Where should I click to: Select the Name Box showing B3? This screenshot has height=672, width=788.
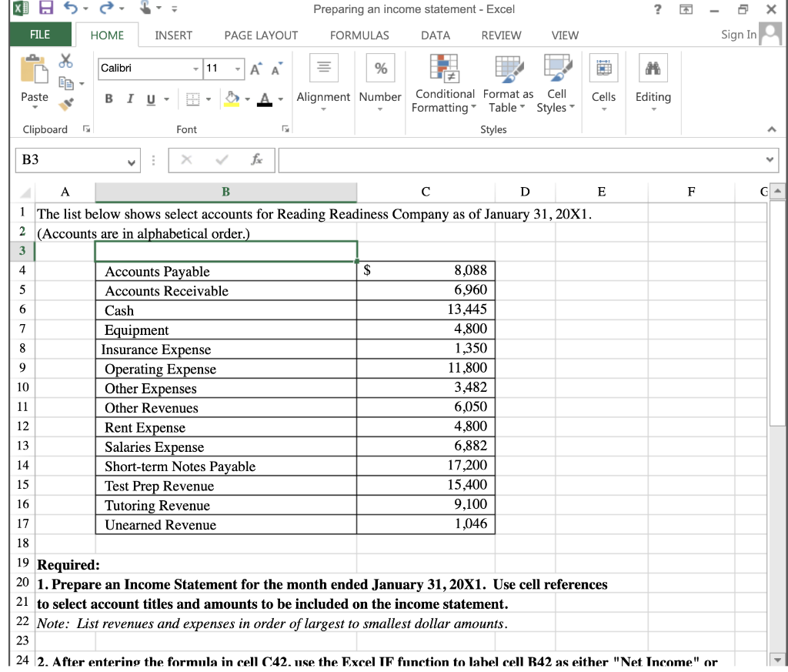[x=73, y=160]
